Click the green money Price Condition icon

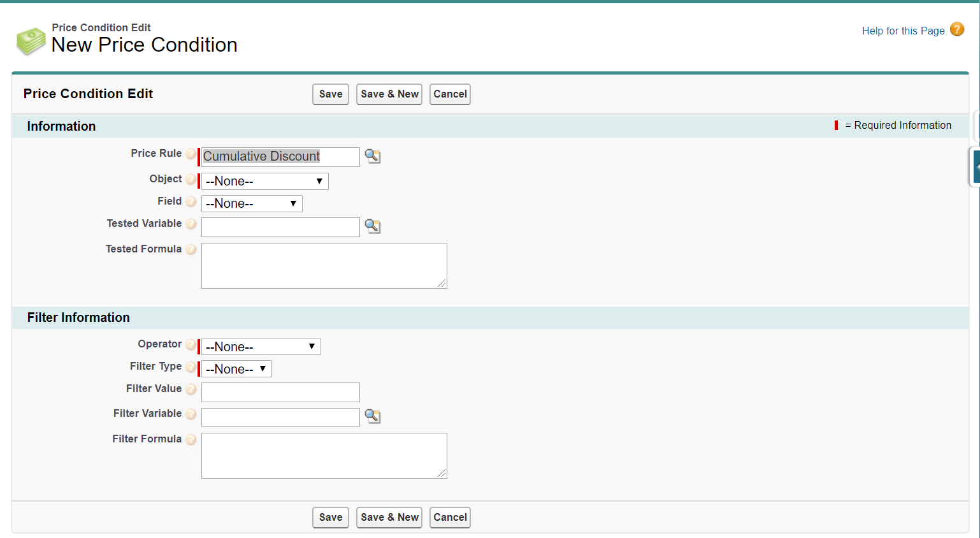[x=31, y=41]
